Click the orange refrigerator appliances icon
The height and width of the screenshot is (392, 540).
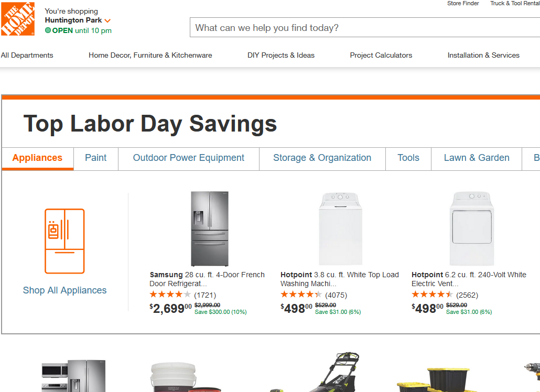[x=64, y=241]
